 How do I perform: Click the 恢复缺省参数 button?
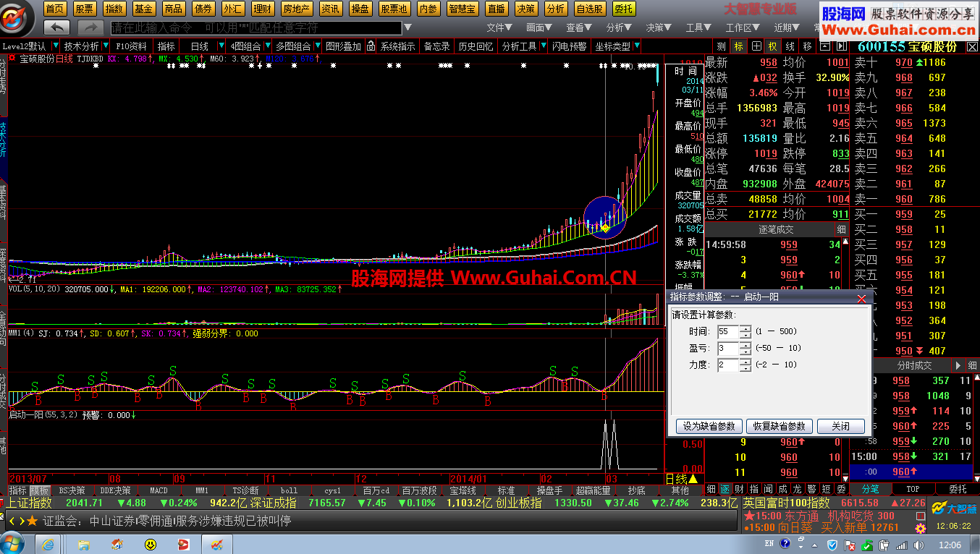pos(780,426)
